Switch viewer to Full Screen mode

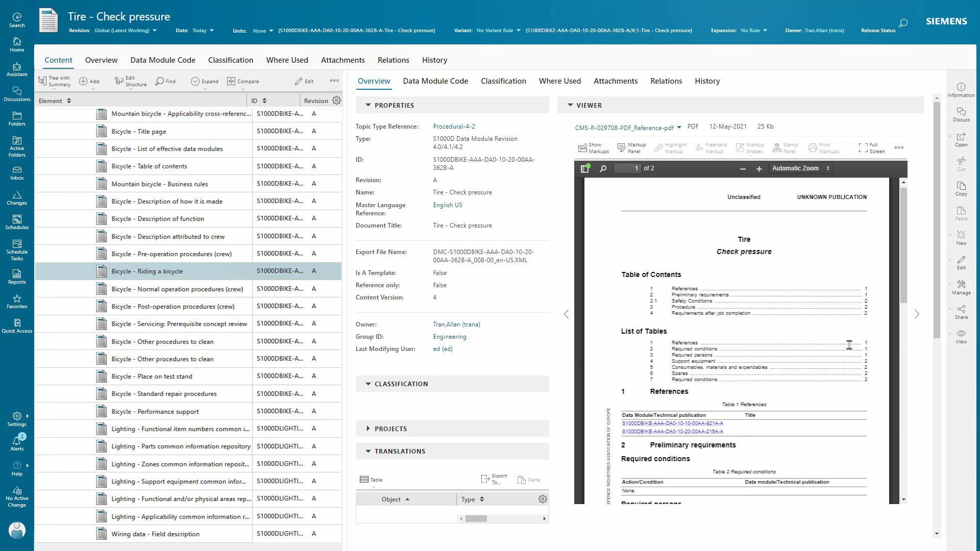[x=870, y=147]
